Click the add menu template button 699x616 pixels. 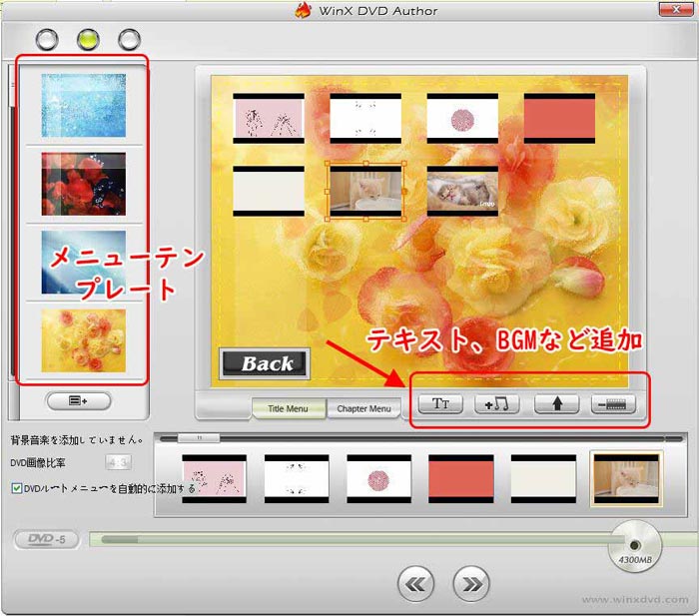[x=79, y=400]
